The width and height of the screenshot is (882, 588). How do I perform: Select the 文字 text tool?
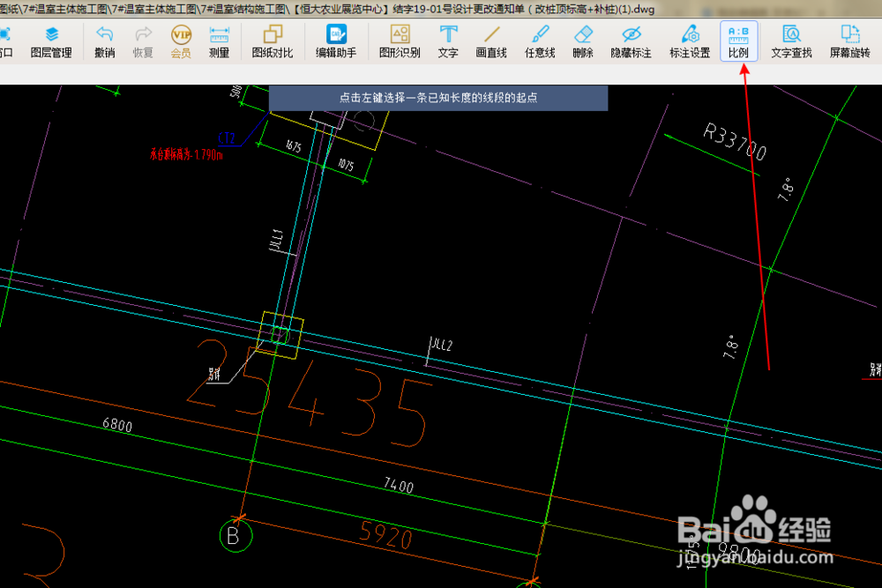click(x=448, y=42)
